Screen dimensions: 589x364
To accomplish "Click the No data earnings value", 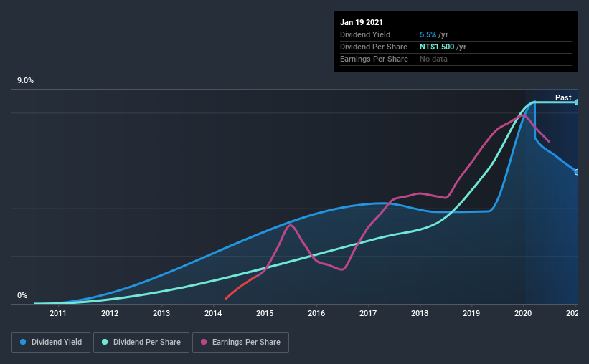I will [433, 59].
